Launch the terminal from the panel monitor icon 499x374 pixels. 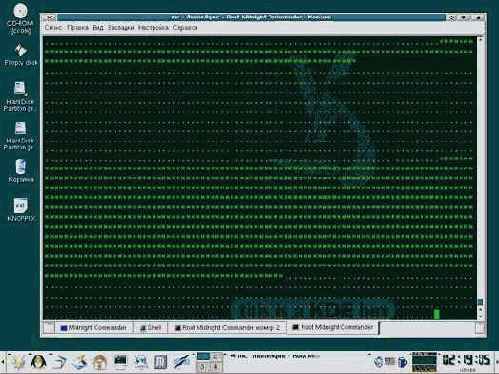click(120, 361)
